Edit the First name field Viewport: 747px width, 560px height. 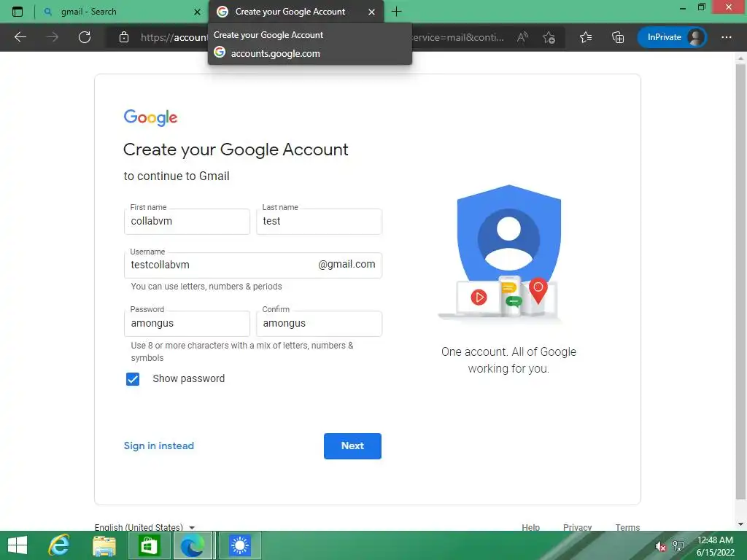pyautogui.click(x=187, y=222)
